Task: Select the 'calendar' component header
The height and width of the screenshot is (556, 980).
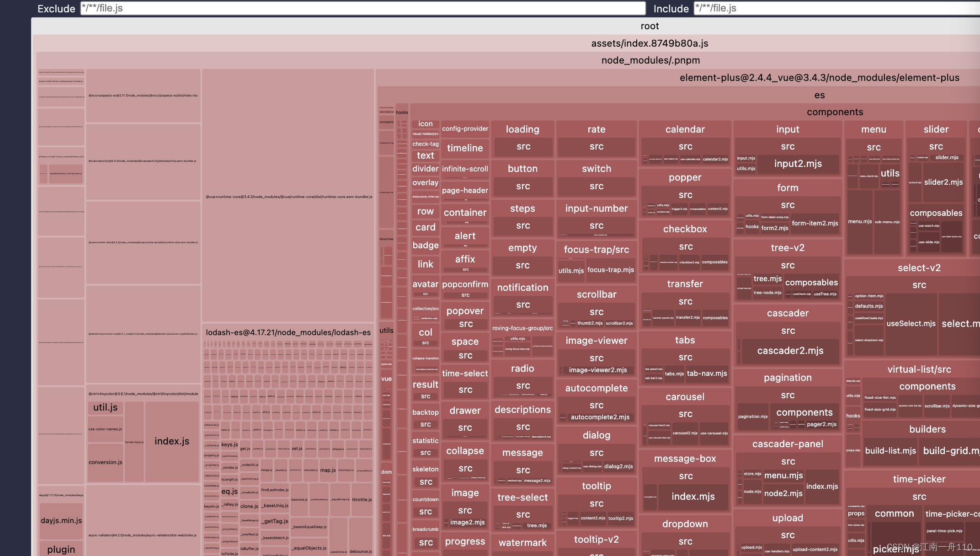Action: point(685,129)
